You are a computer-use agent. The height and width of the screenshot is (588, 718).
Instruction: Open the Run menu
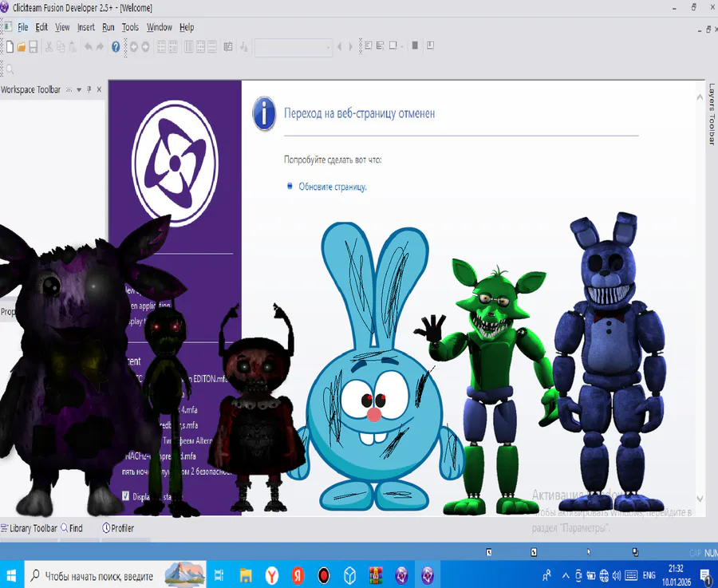point(108,27)
